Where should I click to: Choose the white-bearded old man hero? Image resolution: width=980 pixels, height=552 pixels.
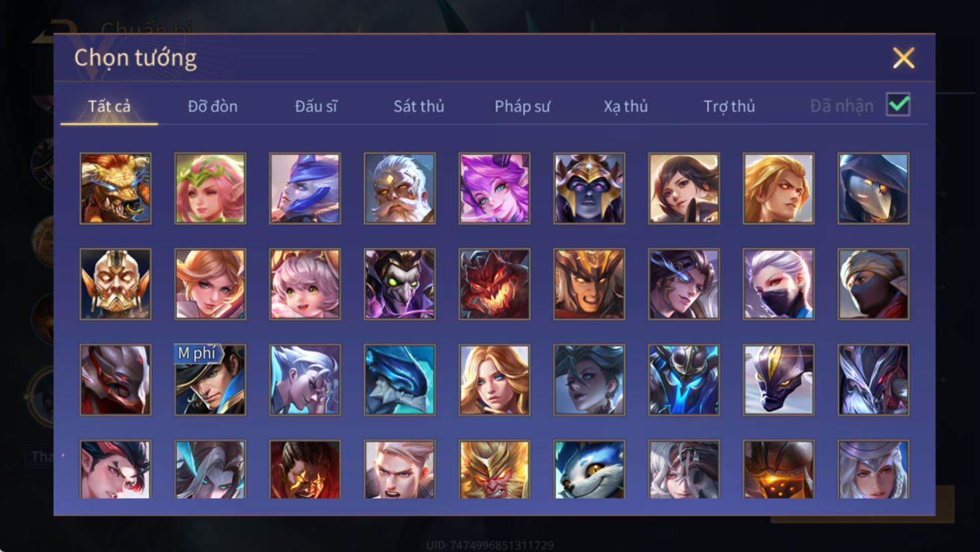tap(399, 188)
